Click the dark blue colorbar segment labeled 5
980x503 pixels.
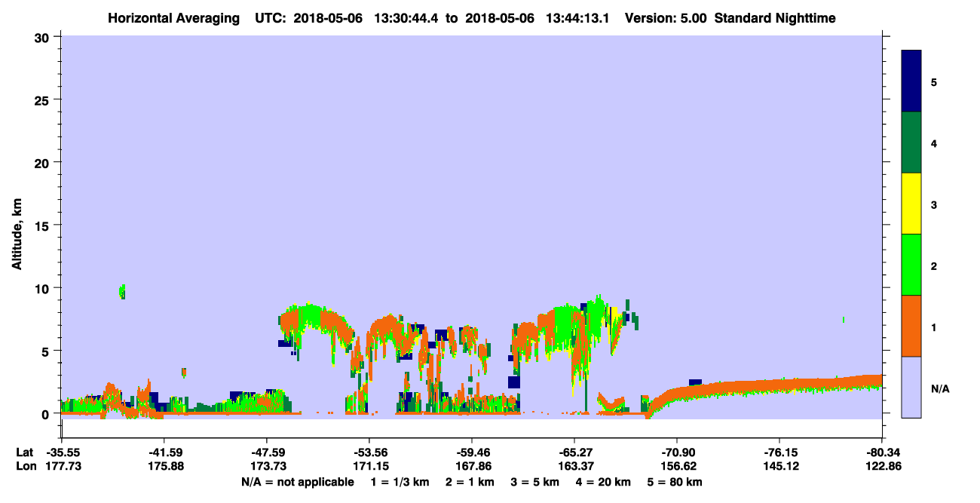coord(911,81)
